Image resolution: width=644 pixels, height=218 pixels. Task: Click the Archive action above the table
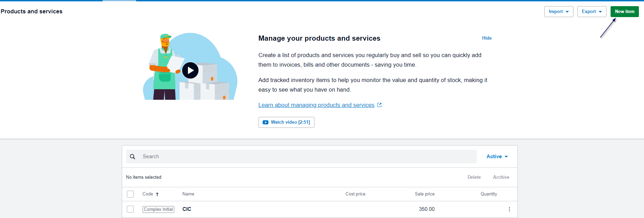tap(501, 177)
